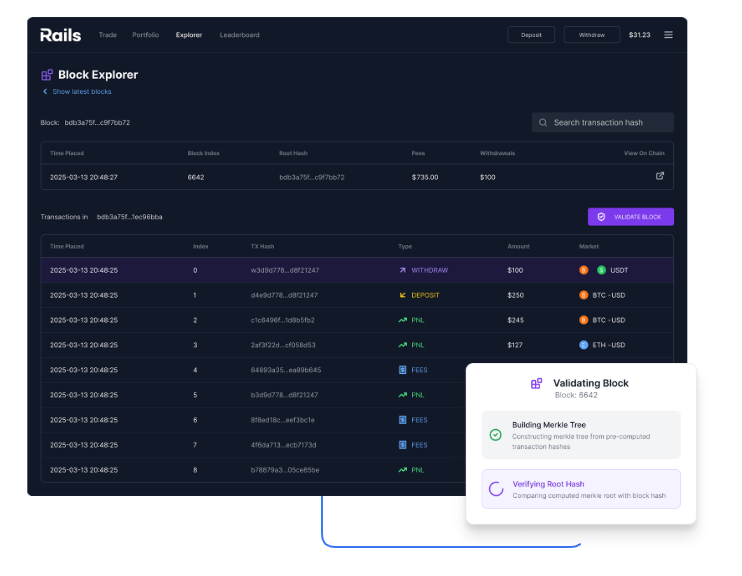Click the Verifying Root Hash step card
Screen dimensions: 742x576
pos(581,489)
